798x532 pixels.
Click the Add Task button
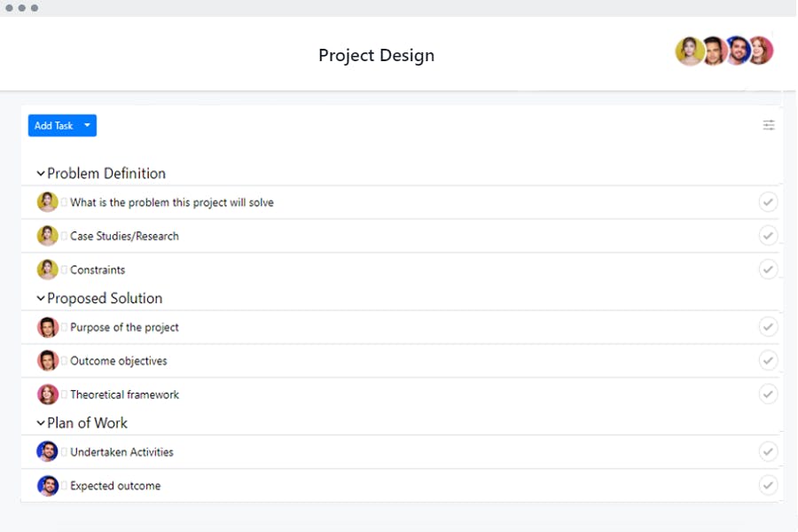[x=53, y=125]
